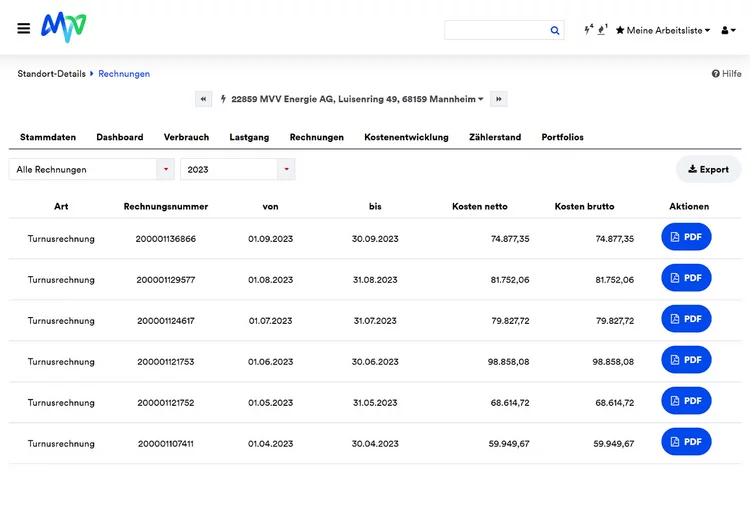Go to previous location with double-left arrow
This screenshot has width=750, height=510.
(x=203, y=99)
